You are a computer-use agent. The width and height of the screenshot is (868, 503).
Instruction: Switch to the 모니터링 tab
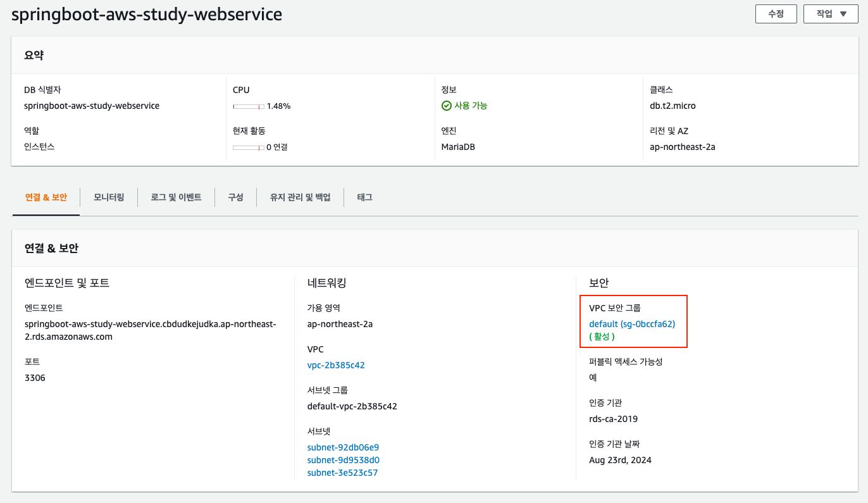pyautogui.click(x=109, y=197)
